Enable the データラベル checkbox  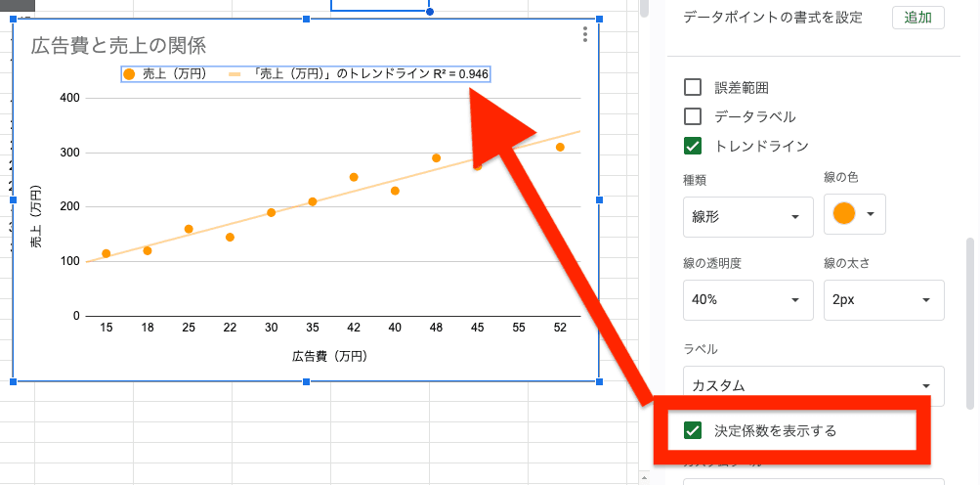(x=693, y=116)
